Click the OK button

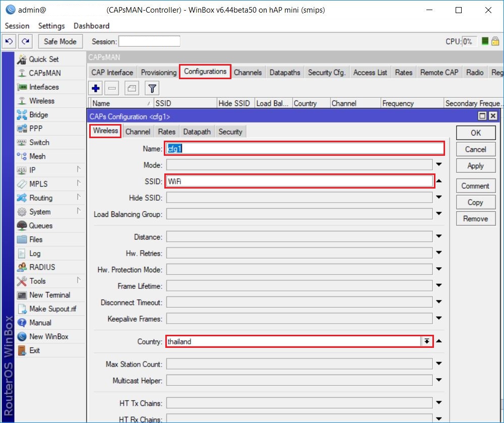476,133
